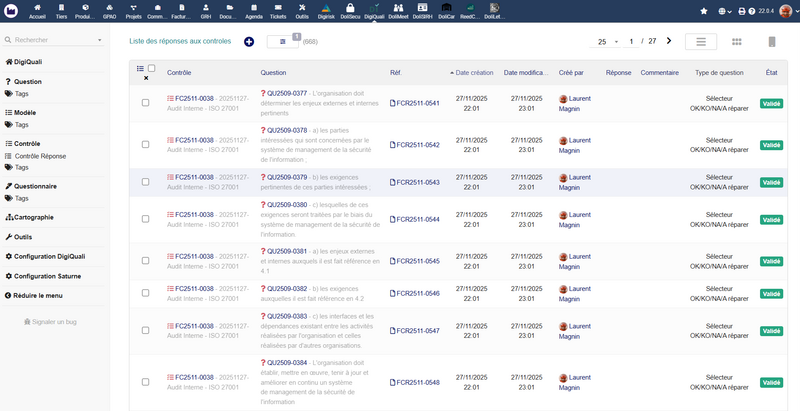This screenshot has width=800, height=411.
Task: Open the Tiers module icon
Action: click(61, 11)
